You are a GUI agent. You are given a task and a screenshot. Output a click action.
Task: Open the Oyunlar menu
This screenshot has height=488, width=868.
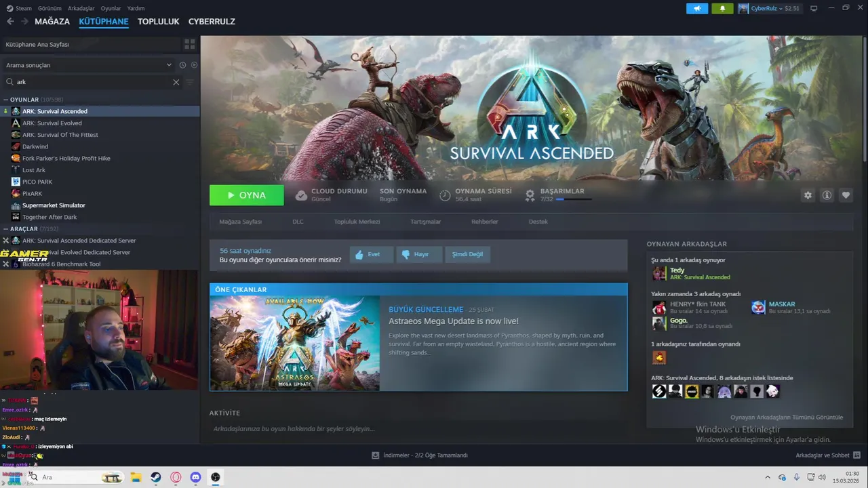tap(111, 8)
